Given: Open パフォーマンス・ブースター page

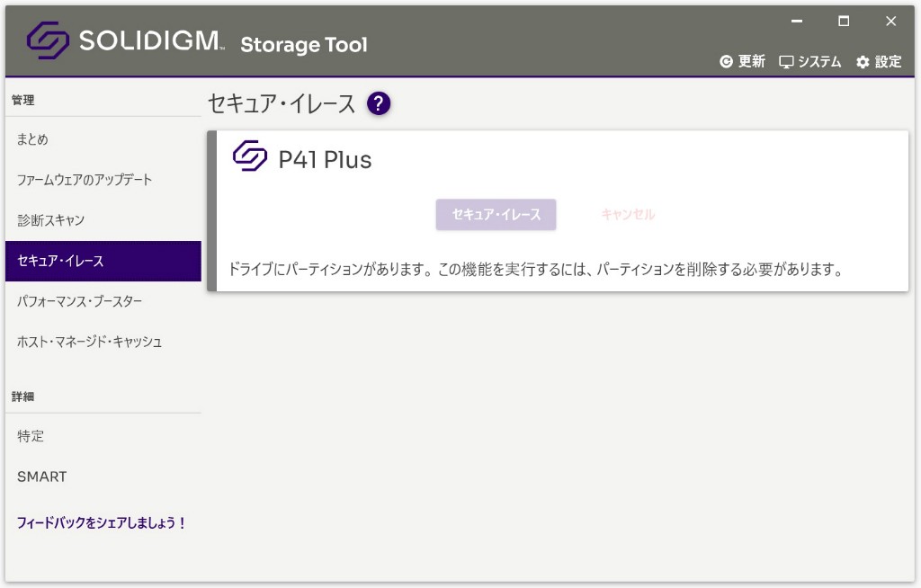Looking at the screenshot, I should pyautogui.click(x=79, y=301).
